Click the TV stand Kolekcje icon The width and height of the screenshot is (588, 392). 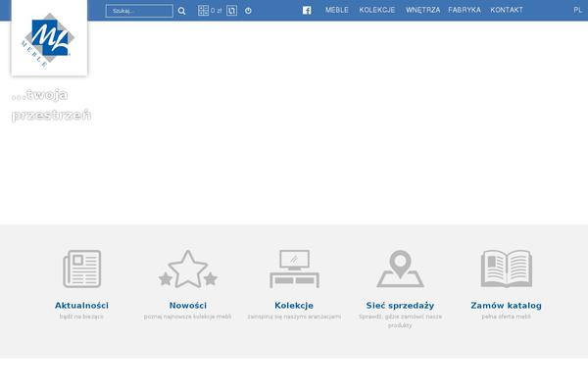(x=294, y=269)
